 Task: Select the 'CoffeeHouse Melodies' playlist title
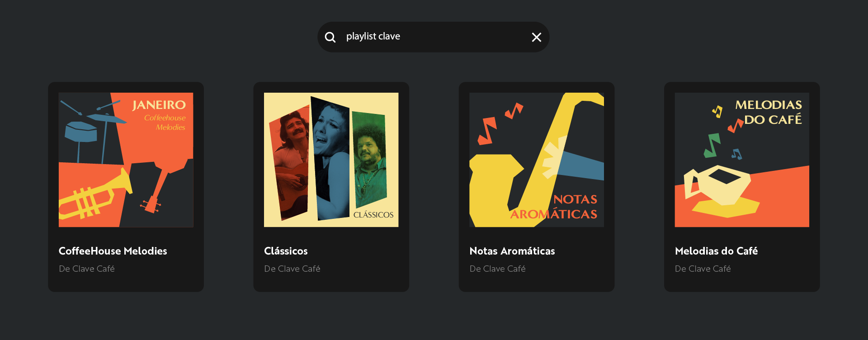pos(113,251)
